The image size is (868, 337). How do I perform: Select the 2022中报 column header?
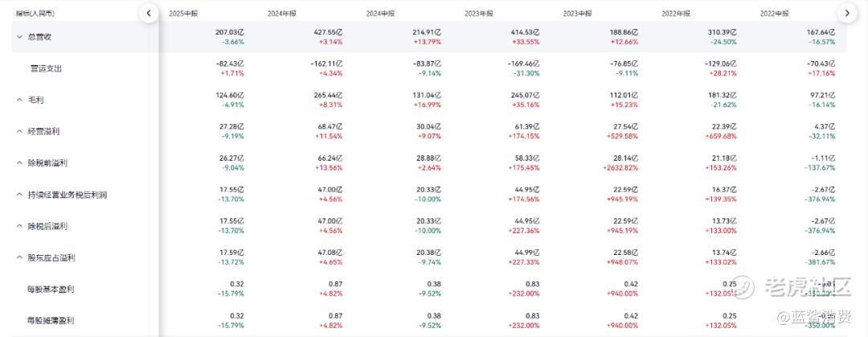coord(775,13)
